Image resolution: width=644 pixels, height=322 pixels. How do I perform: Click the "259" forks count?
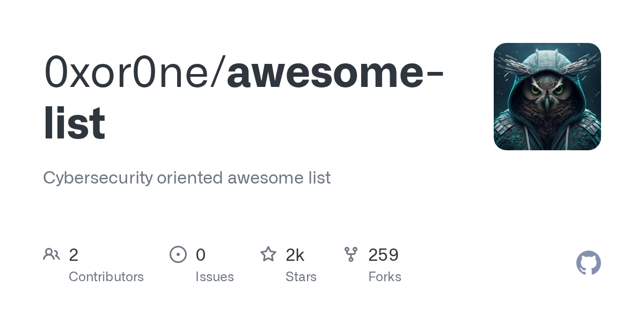click(383, 255)
